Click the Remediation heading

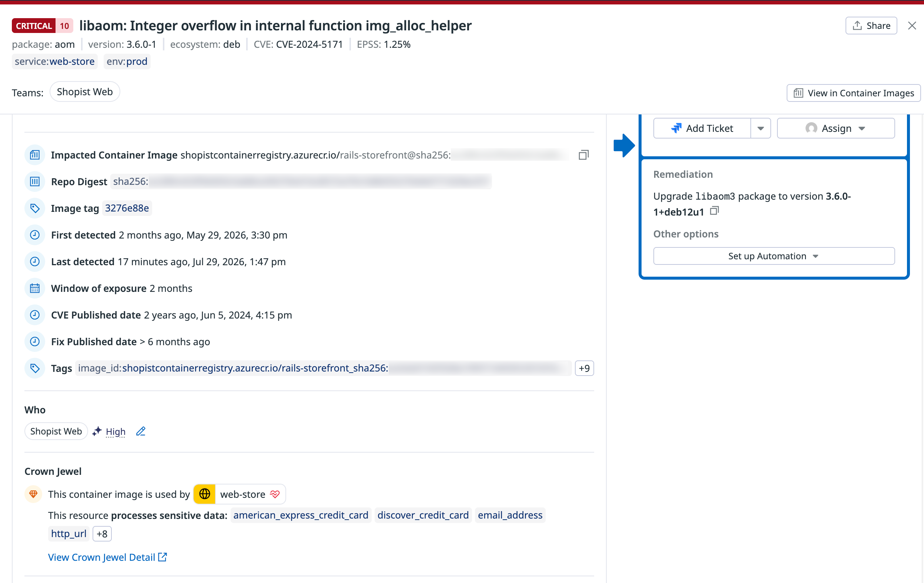(683, 174)
